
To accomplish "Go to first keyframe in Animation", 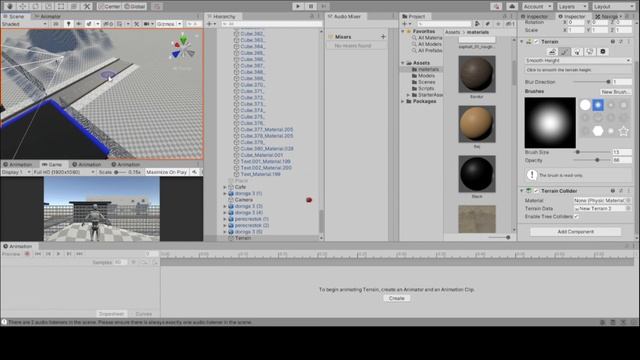I will click(x=38, y=254).
